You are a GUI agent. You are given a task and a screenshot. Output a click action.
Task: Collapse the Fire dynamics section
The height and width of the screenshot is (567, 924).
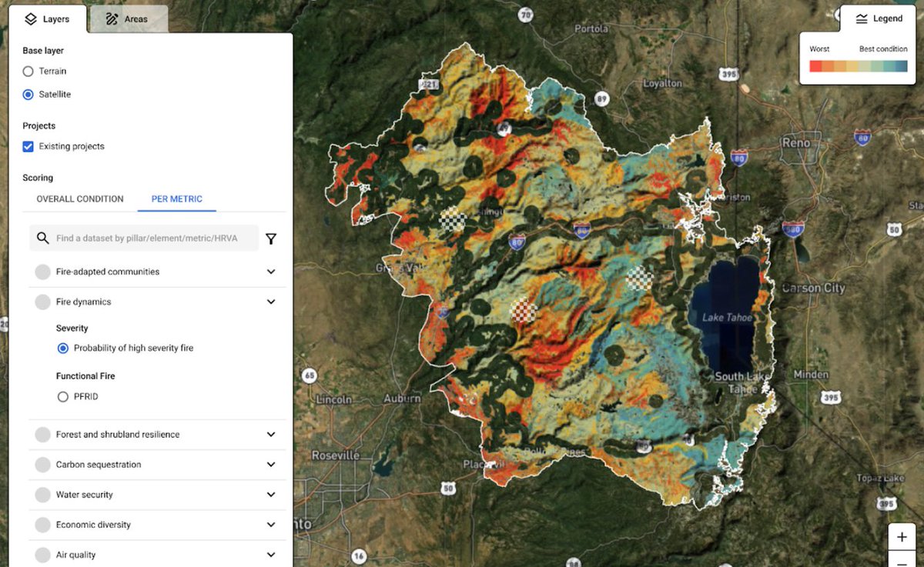tap(271, 302)
